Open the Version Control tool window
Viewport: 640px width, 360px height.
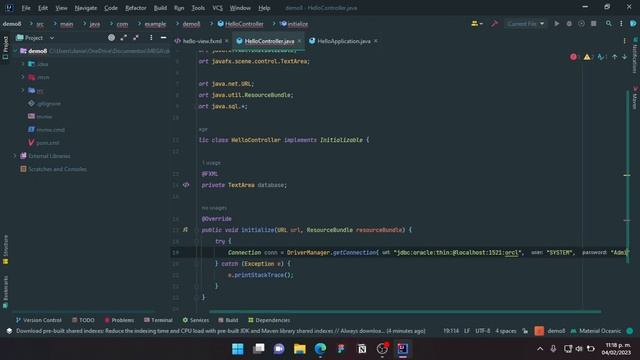[x=38, y=320]
